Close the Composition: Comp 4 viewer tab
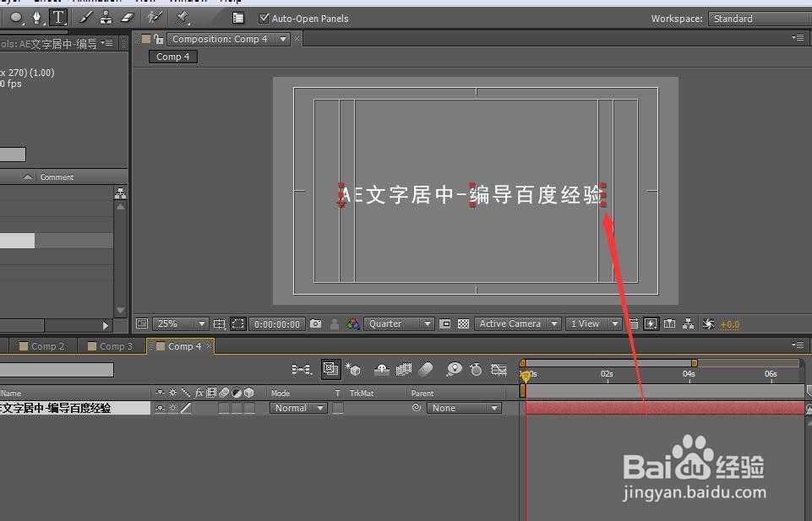812x521 pixels. coord(297,39)
